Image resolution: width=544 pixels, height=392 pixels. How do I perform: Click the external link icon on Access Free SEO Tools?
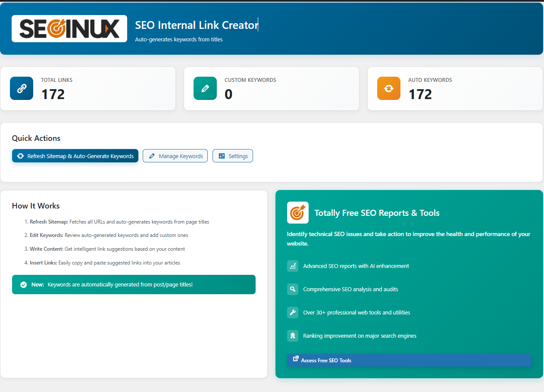tap(296, 360)
